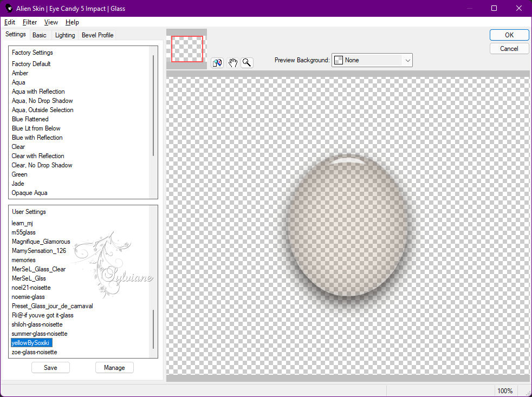Select MerSeL_Glass_Clear user setting
Image resolution: width=532 pixels, height=397 pixels.
point(38,269)
